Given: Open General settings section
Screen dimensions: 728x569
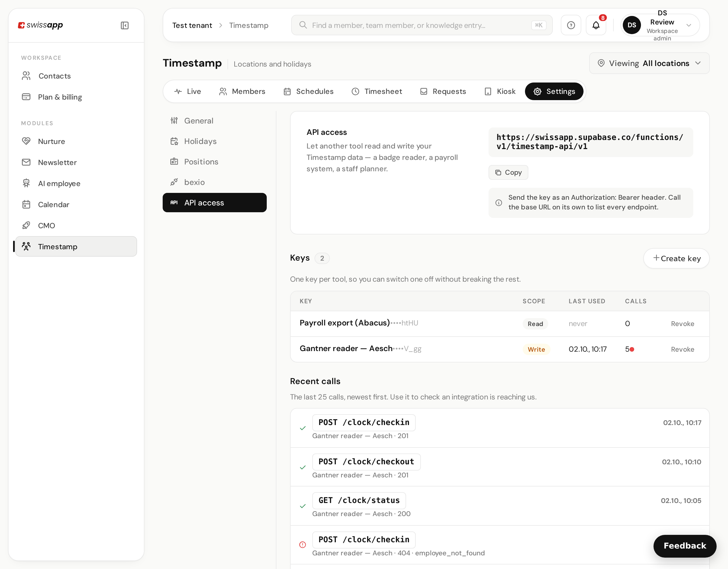Looking at the screenshot, I should [215, 121].
